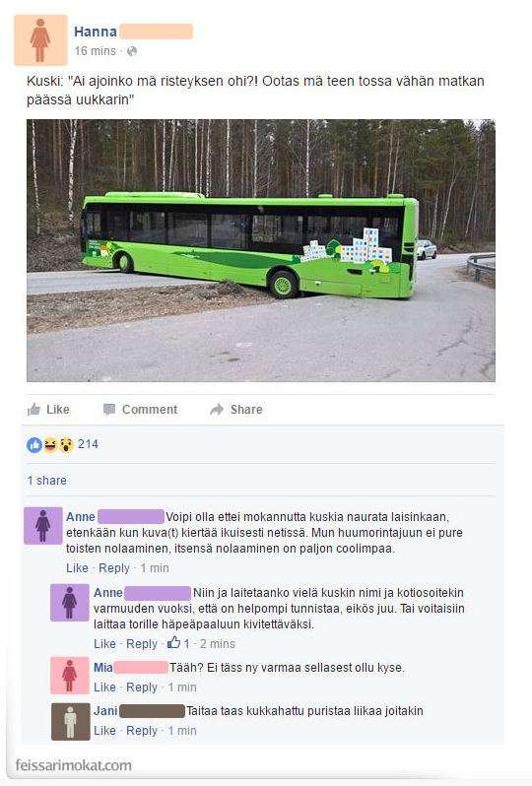Reply to Anne's second comment
Screen dimensions: 532x786
(142, 643)
